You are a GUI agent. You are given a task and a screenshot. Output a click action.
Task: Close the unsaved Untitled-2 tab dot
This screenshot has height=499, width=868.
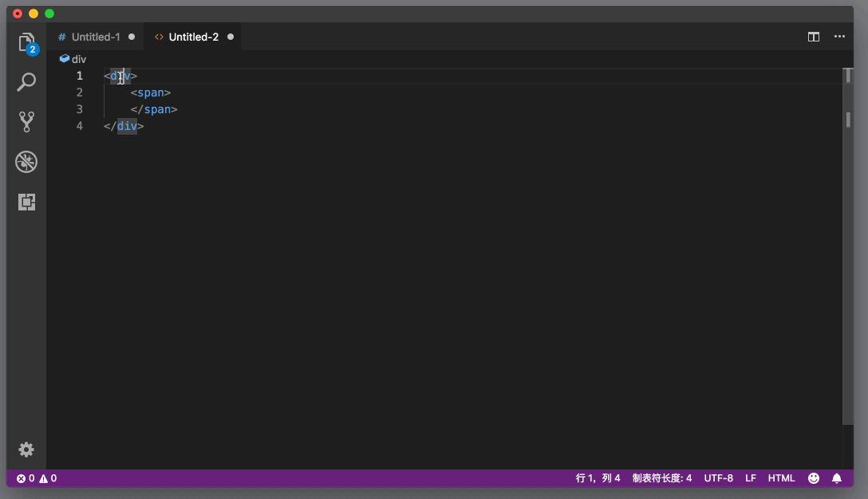[x=231, y=37]
